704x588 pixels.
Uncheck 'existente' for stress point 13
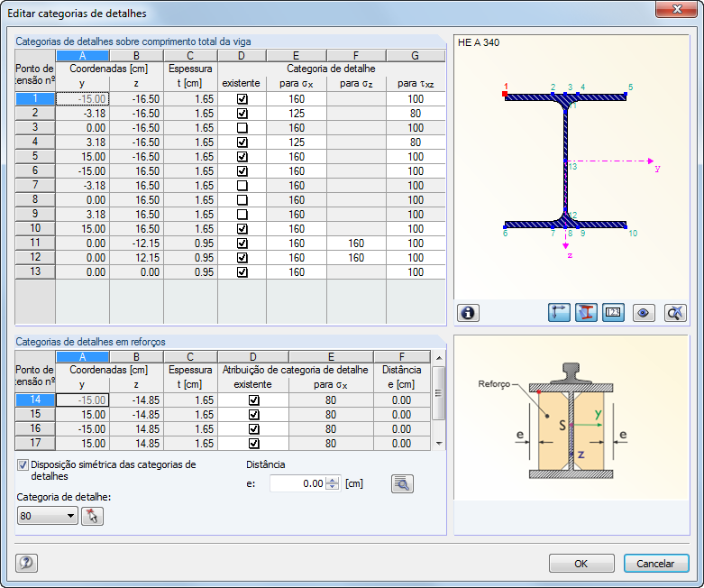coord(242,271)
